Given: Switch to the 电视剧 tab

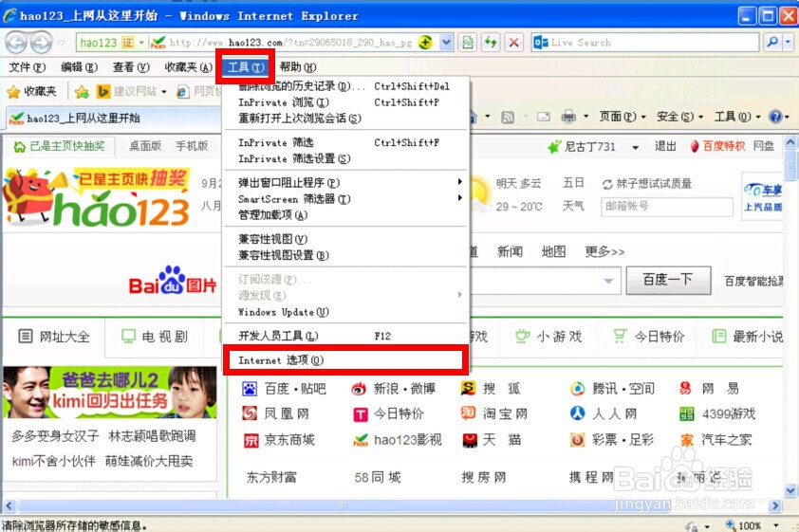Looking at the screenshot, I should point(155,337).
